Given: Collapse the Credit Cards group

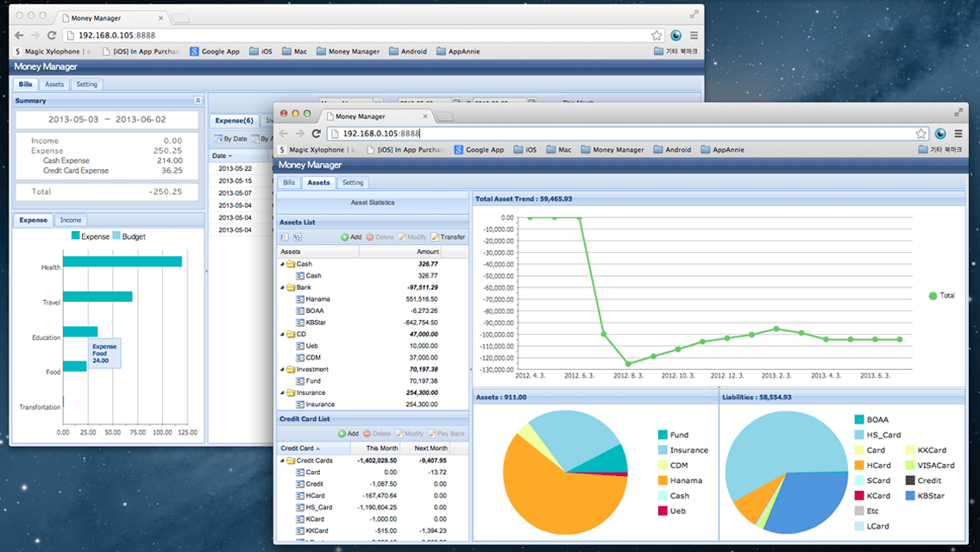Looking at the screenshot, I should point(282,461).
